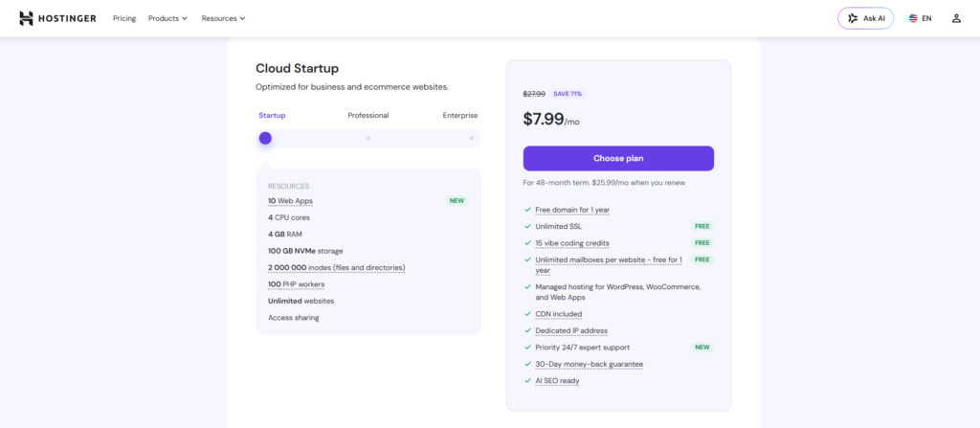
Task: Expand the Resources dropdown menu
Action: point(223,18)
